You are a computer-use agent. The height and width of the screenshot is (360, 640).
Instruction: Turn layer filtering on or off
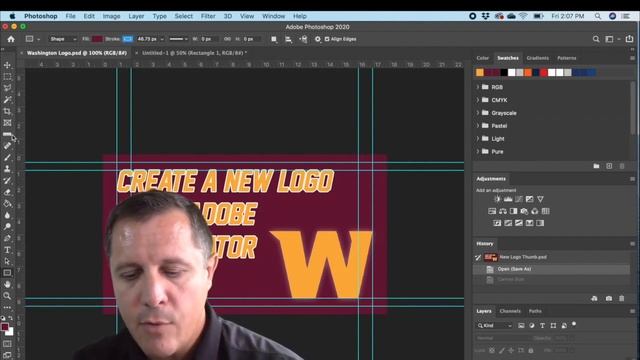(574, 324)
